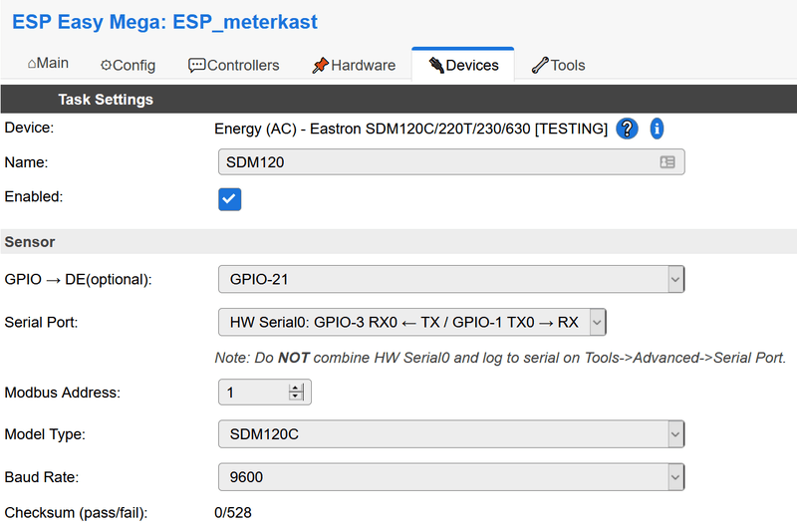This screenshot has width=797, height=532.
Task: Uncheck the Enabled checkbox
Action: (x=230, y=199)
